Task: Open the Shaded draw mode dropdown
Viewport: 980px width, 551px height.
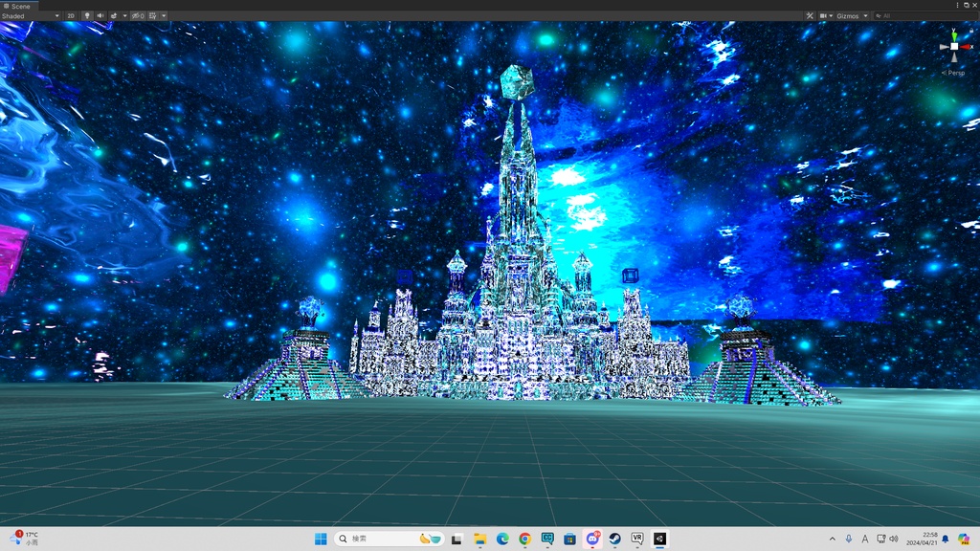Action: [x=31, y=15]
